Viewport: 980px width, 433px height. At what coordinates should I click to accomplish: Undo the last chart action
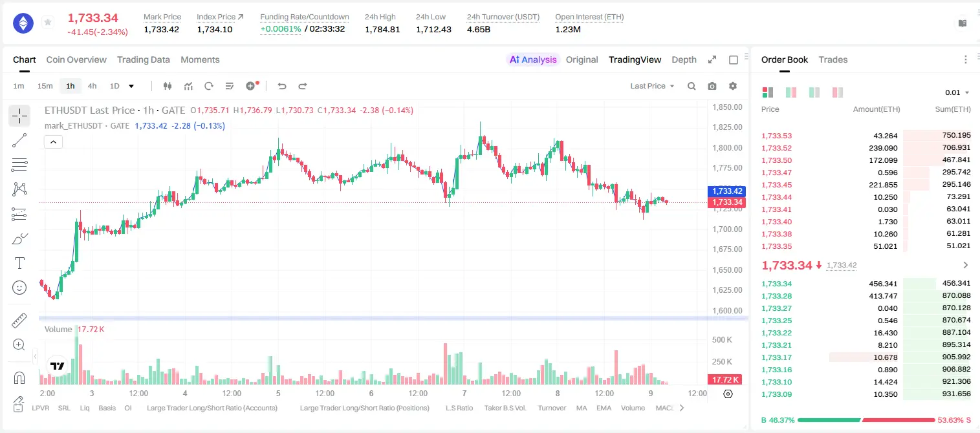[x=282, y=86]
